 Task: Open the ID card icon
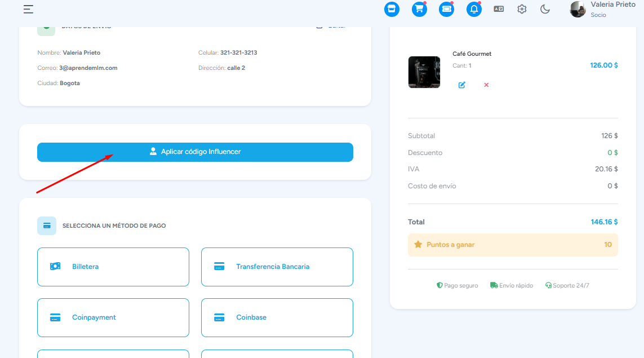tap(499, 9)
